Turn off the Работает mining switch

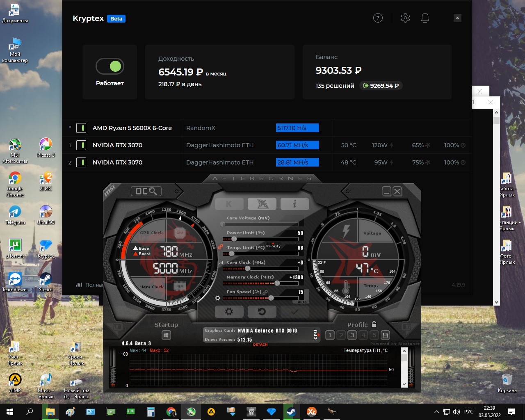click(110, 66)
